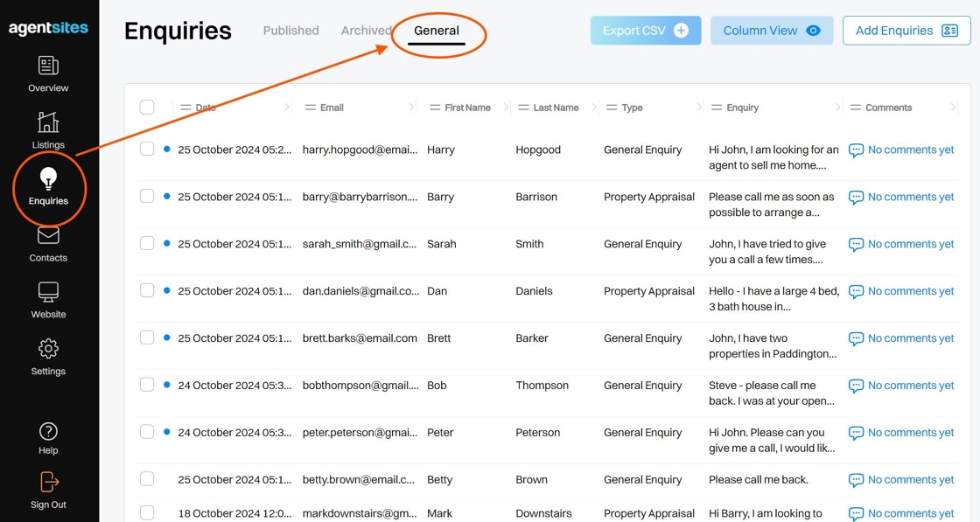This screenshot has width=980, height=522.
Task: Go to Listings in the sidebar
Action: (48, 130)
